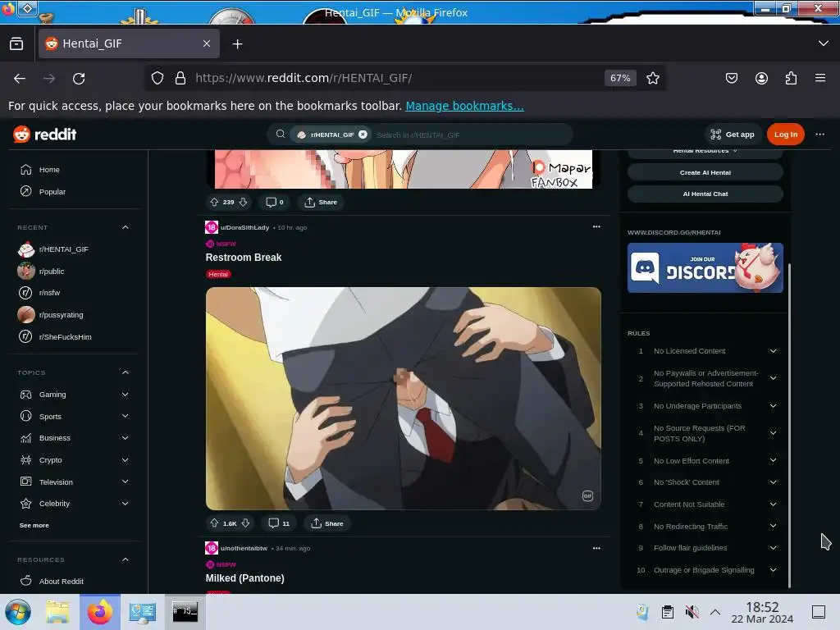840x630 pixels.
Task: Expand rule 10 Outrage or Brigade Signalling
Action: (773, 570)
